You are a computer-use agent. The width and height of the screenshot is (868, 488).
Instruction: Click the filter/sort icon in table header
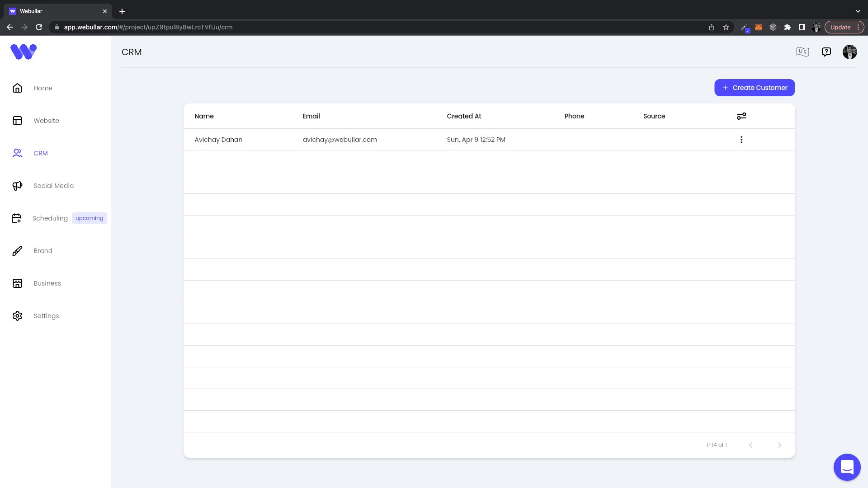tap(741, 116)
